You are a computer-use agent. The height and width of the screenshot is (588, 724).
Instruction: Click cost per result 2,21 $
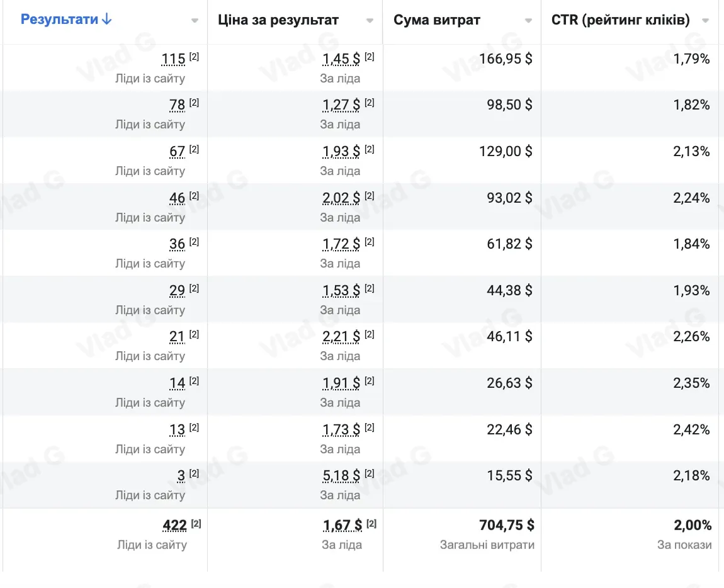[341, 337]
